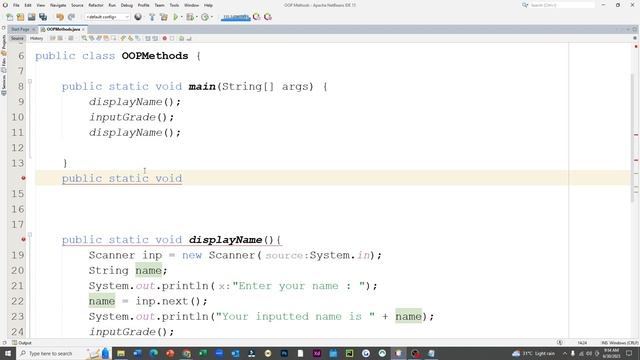Collapse the main method fold
Image resolution: width=640 pixels, height=360 pixels.
[x=30, y=82]
